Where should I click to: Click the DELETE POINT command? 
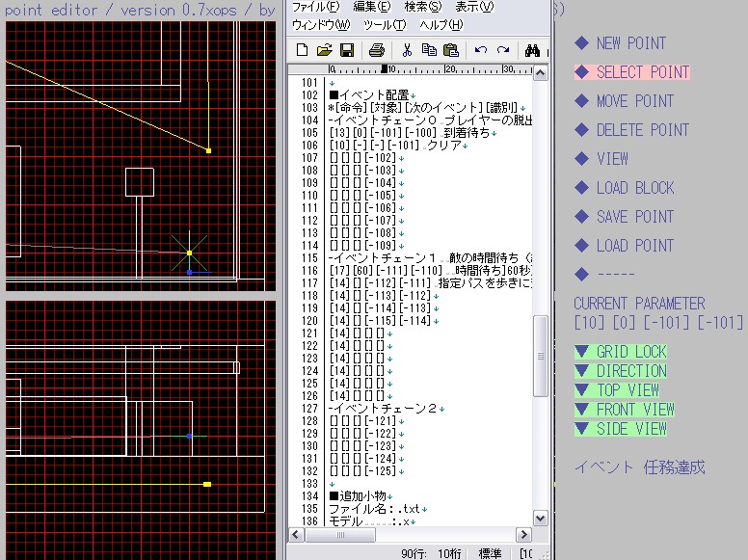tap(642, 130)
